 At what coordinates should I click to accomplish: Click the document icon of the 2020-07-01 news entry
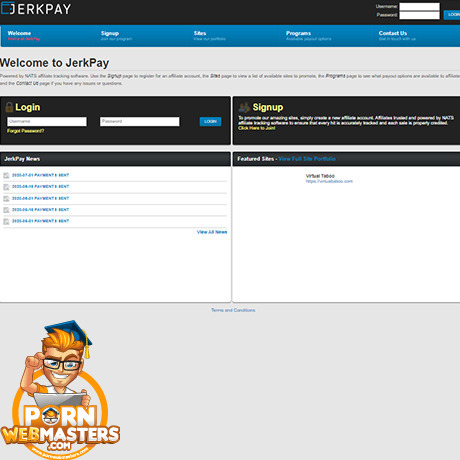6,175
